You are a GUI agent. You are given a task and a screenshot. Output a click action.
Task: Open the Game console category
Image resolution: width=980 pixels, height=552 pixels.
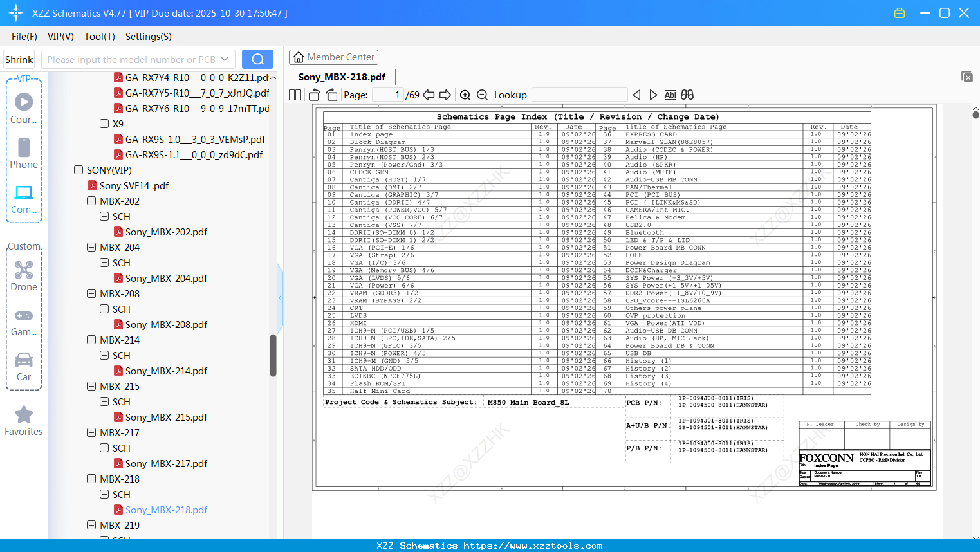click(24, 322)
